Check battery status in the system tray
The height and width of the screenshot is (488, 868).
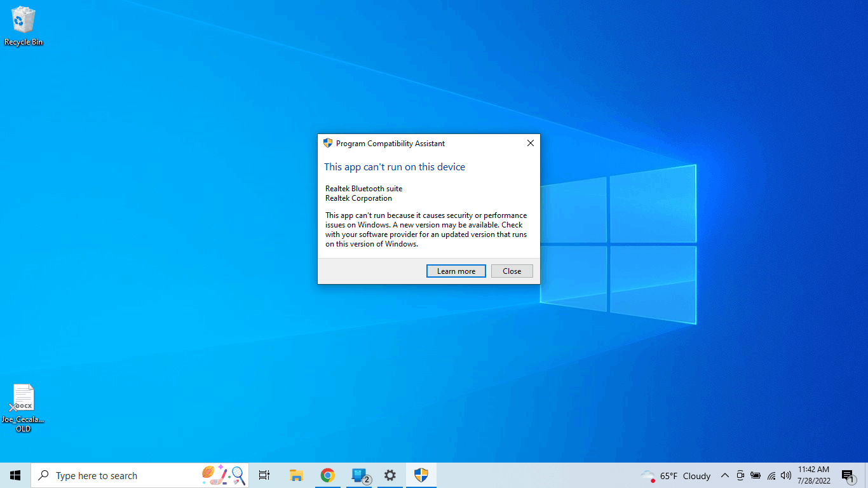click(x=756, y=475)
